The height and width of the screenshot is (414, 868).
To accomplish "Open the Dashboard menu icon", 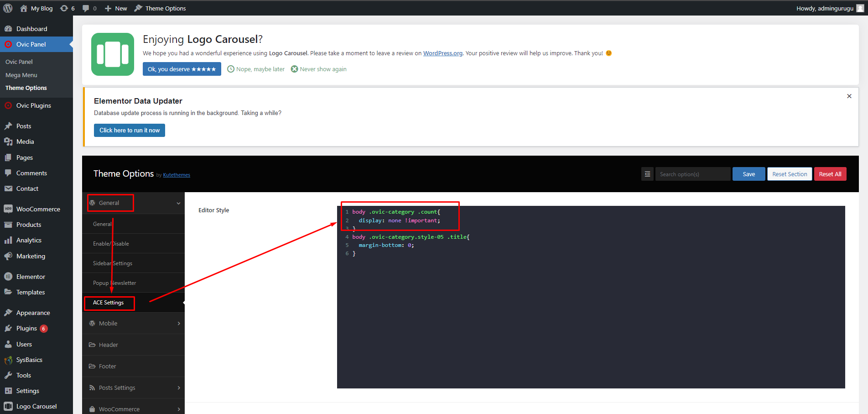I will coord(8,29).
